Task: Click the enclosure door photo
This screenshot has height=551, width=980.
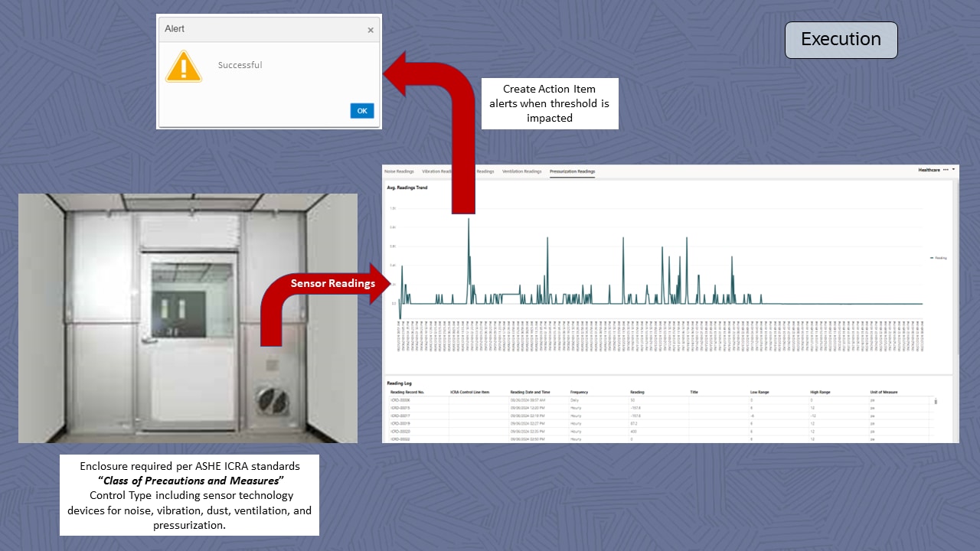Action: 188,318
